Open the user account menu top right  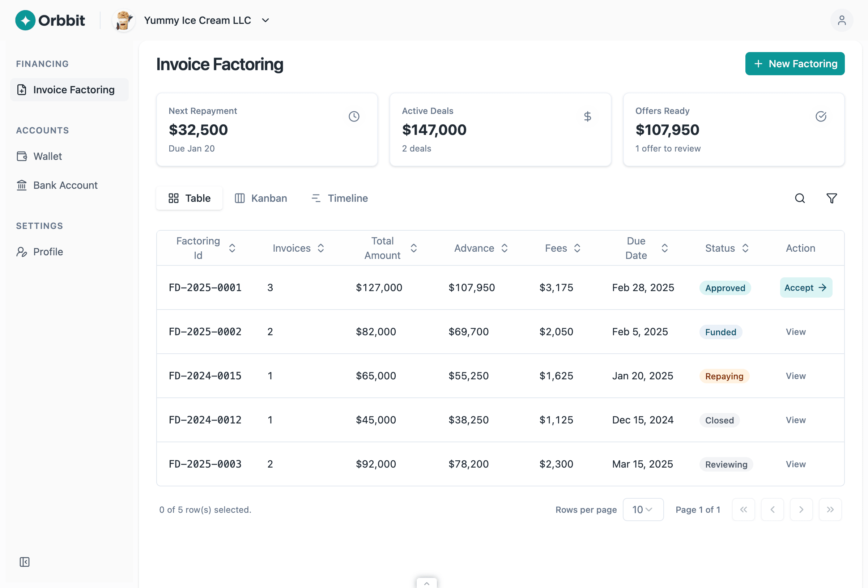pyautogui.click(x=842, y=20)
